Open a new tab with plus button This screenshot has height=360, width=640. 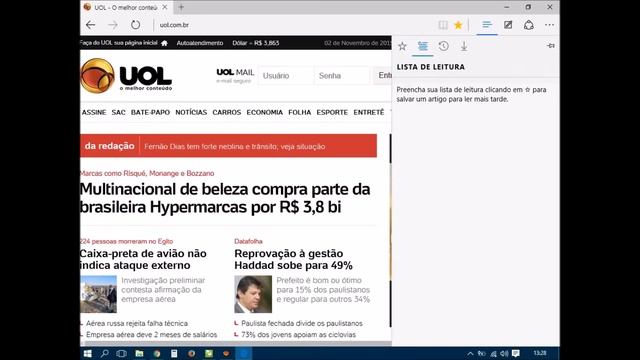[181, 7]
